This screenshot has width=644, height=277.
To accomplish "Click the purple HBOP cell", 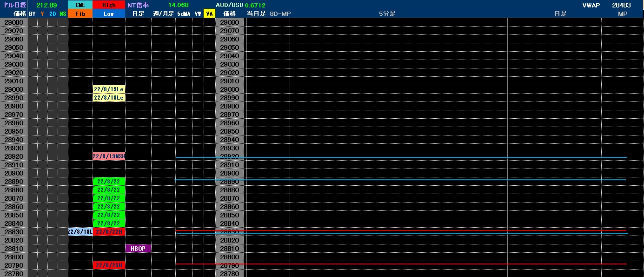I will pos(138,249).
